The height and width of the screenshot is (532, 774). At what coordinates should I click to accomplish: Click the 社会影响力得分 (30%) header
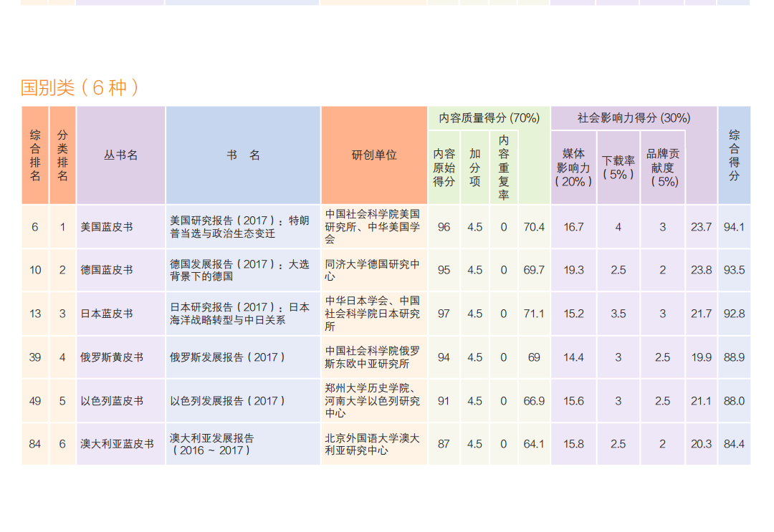(634, 118)
